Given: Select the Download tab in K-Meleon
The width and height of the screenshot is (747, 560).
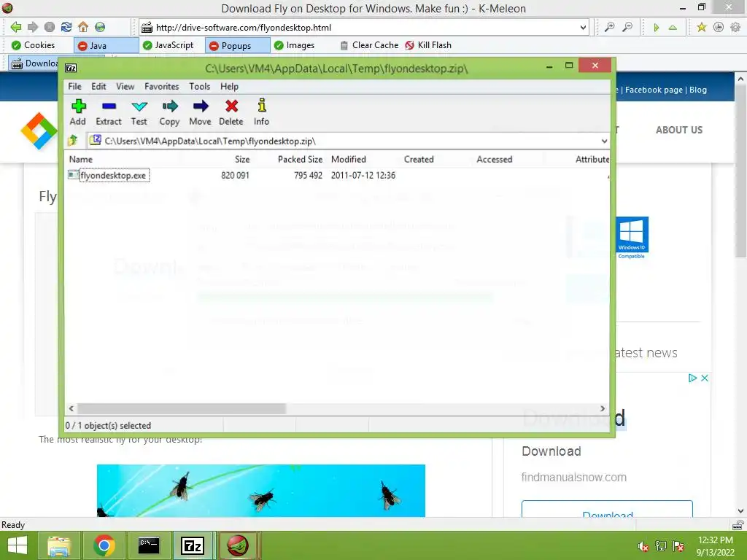Looking at the screenshot, I should point(34,63).
